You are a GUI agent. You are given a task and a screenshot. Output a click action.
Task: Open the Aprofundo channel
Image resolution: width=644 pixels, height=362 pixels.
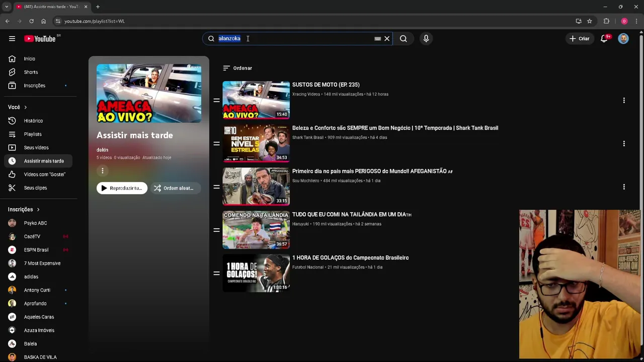(x=39, y=303)
